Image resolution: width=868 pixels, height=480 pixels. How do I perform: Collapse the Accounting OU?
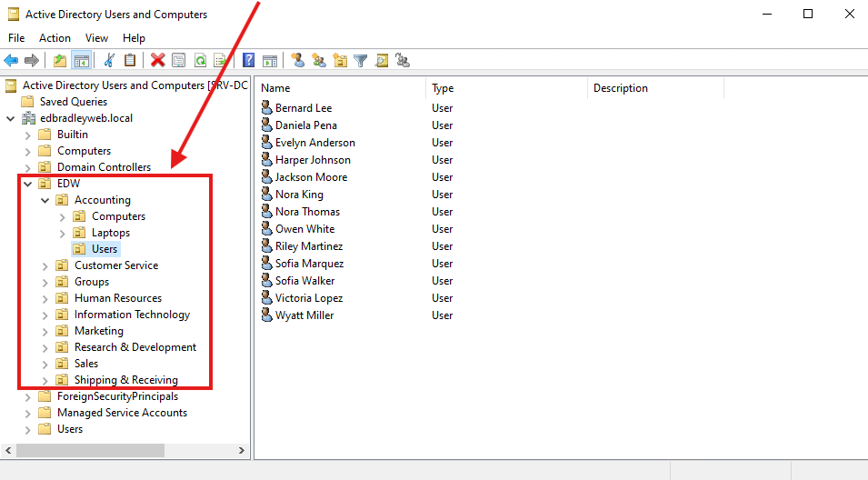click(45, 200)
